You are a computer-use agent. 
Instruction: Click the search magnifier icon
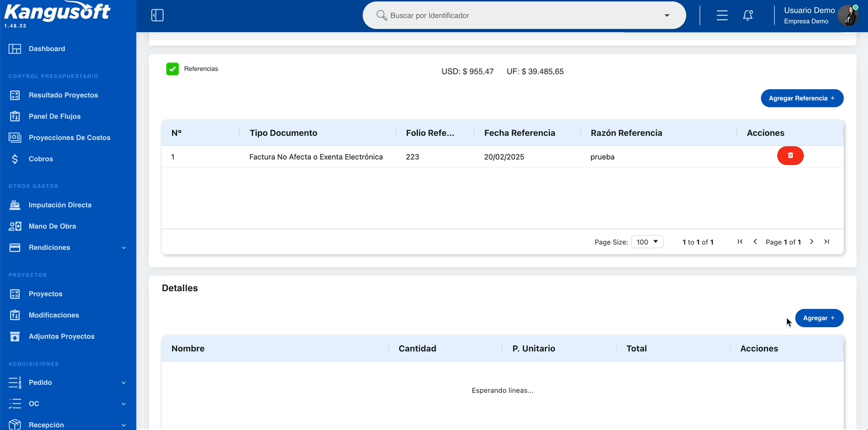pos(381,15)
